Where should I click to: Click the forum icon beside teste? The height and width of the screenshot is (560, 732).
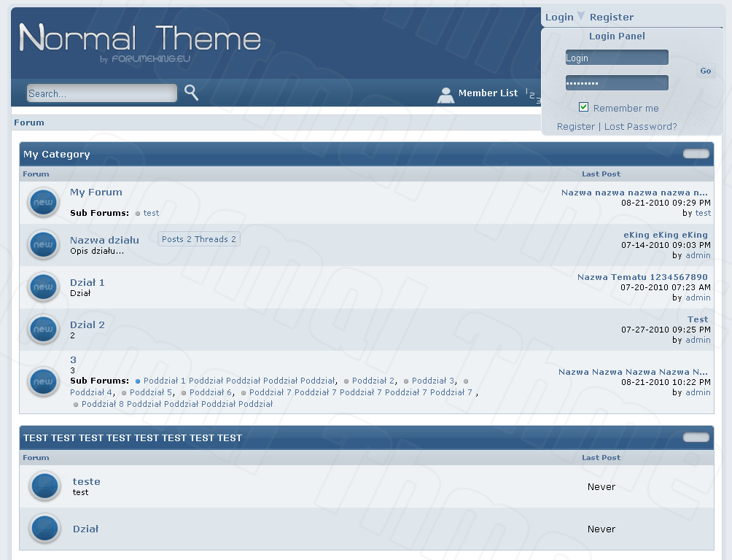coord(44,486)
